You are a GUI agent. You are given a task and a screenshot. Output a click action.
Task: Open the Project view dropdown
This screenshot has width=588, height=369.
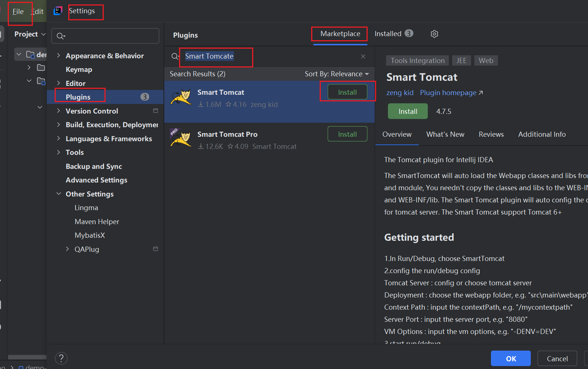[30, 34]
